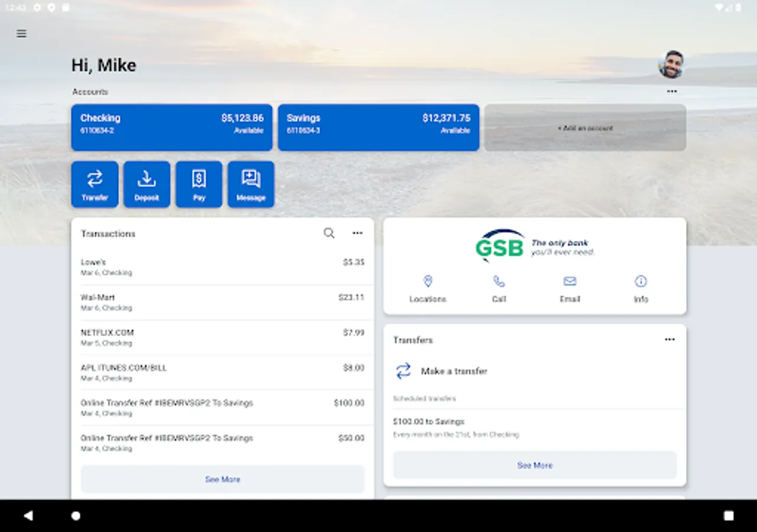
Task: Tap the Email envelope icon
Action: point(570,281)
